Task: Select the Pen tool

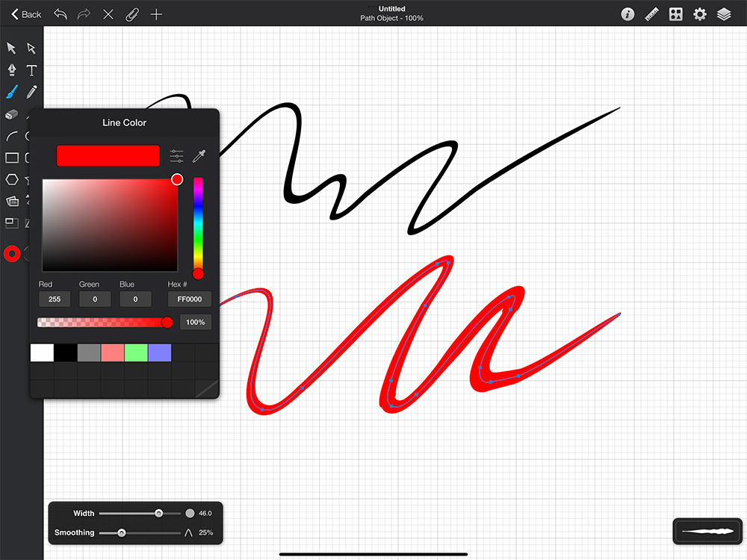Action: pyautogui.click(x=12, y=70)
